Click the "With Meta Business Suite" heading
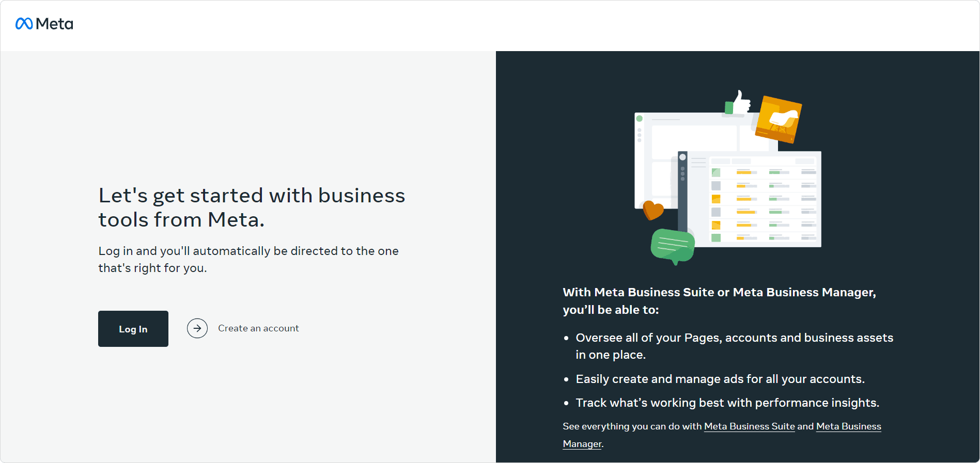The width and height of the screenshot is (980, 463). pyautogui.click(x=719, y=301)
